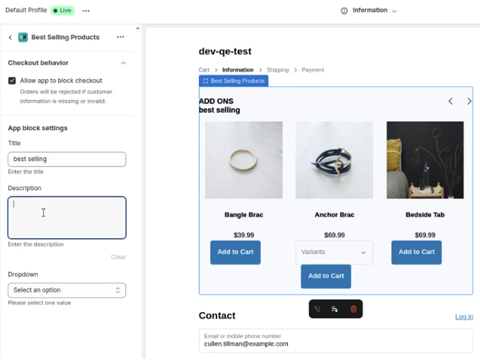
Task: Toggle Allow app to block checkout
Action: point(12,81)
